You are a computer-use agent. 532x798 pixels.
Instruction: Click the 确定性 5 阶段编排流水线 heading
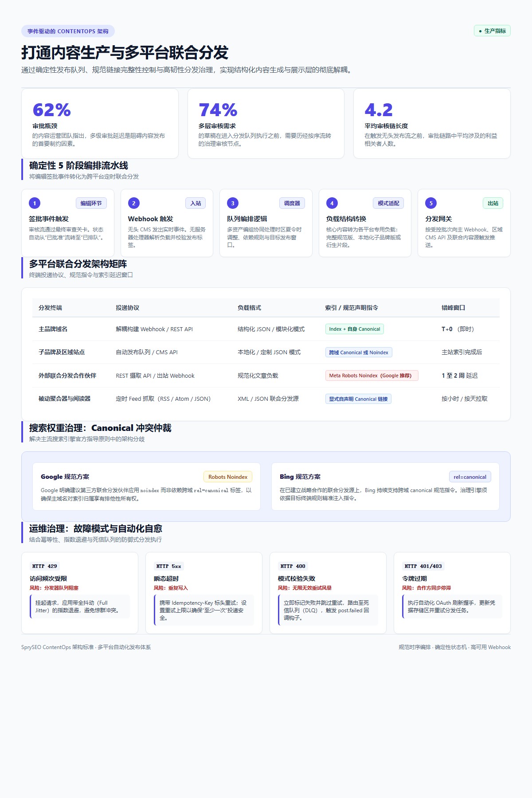tap(78, 165)
